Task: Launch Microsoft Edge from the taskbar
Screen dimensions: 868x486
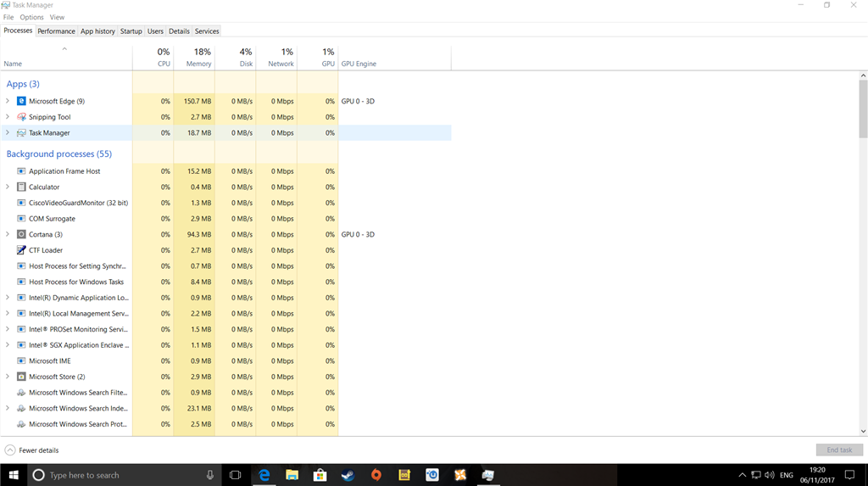Action: click(x=264, y=475)
